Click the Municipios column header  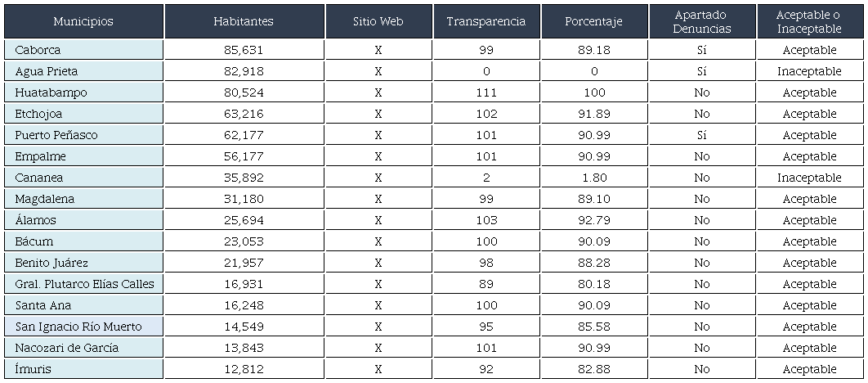(x=83, y=21)
